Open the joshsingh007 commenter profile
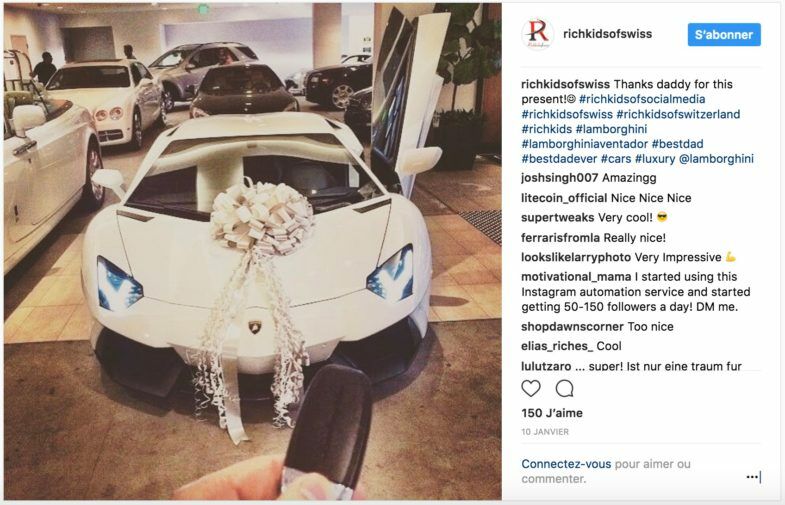The width and height of the screenshot is (785, 505). coord(559,178)
